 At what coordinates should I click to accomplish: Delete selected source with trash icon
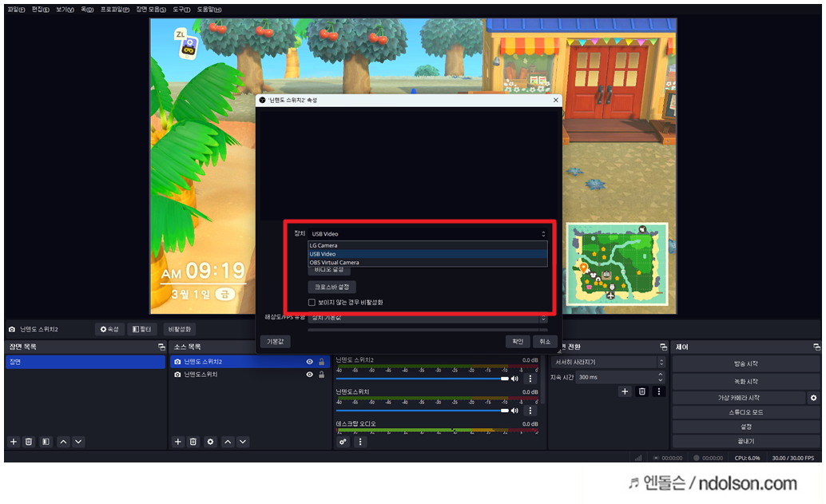click(193, 442)
